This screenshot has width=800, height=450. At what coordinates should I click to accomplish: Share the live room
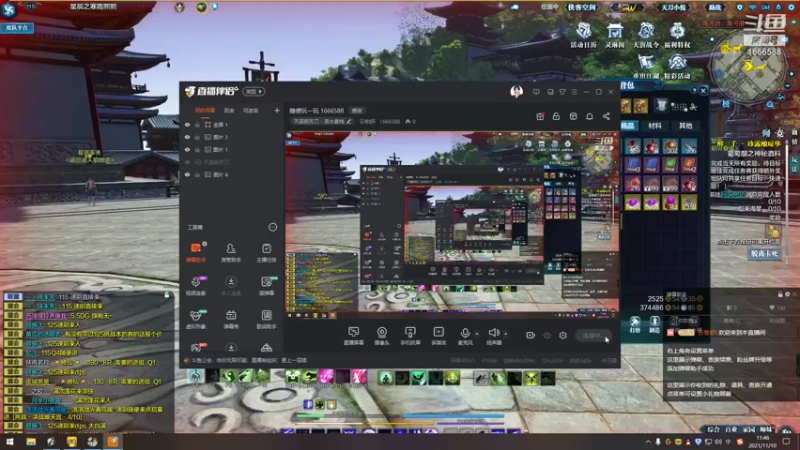click(x=606, y=116)
